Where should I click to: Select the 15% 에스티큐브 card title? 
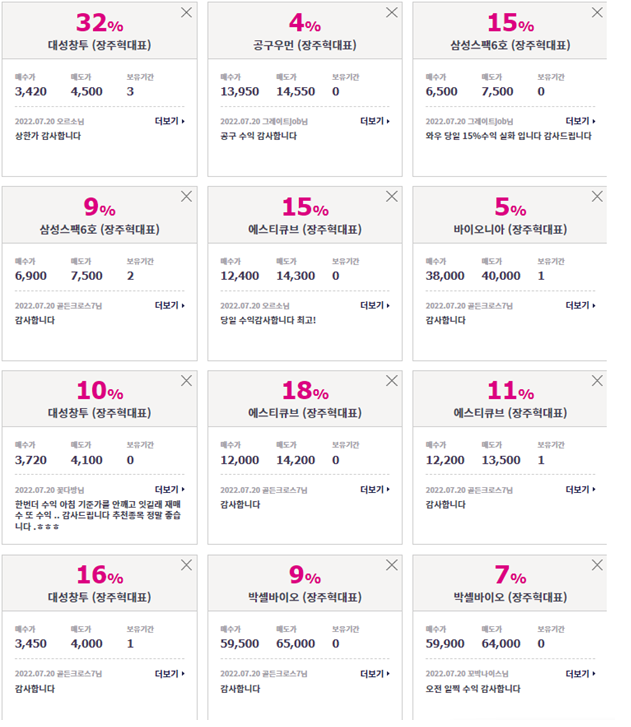pos(305,229)
